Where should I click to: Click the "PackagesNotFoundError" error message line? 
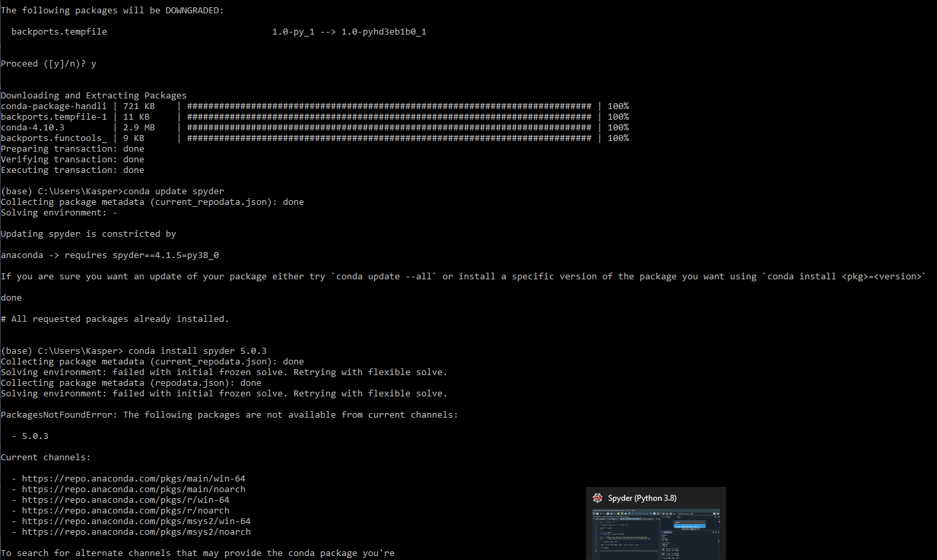(230, 415)
